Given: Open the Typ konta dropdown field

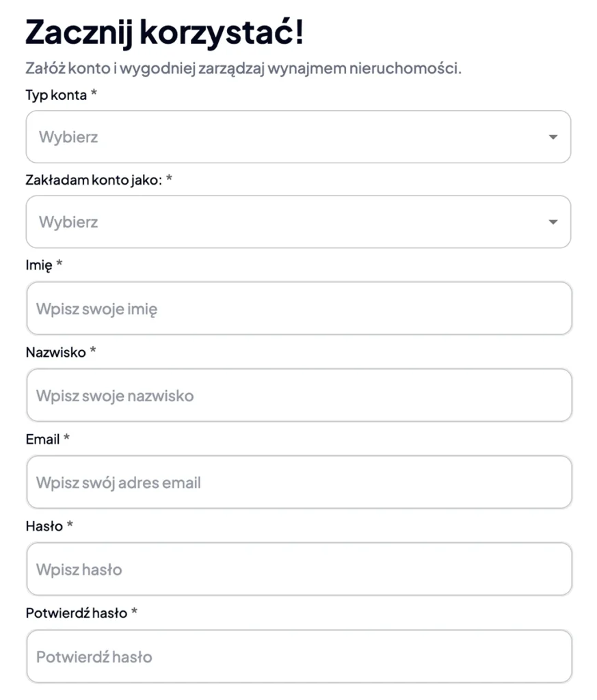Looking at the screenshot, I should [x=298, y=137].
